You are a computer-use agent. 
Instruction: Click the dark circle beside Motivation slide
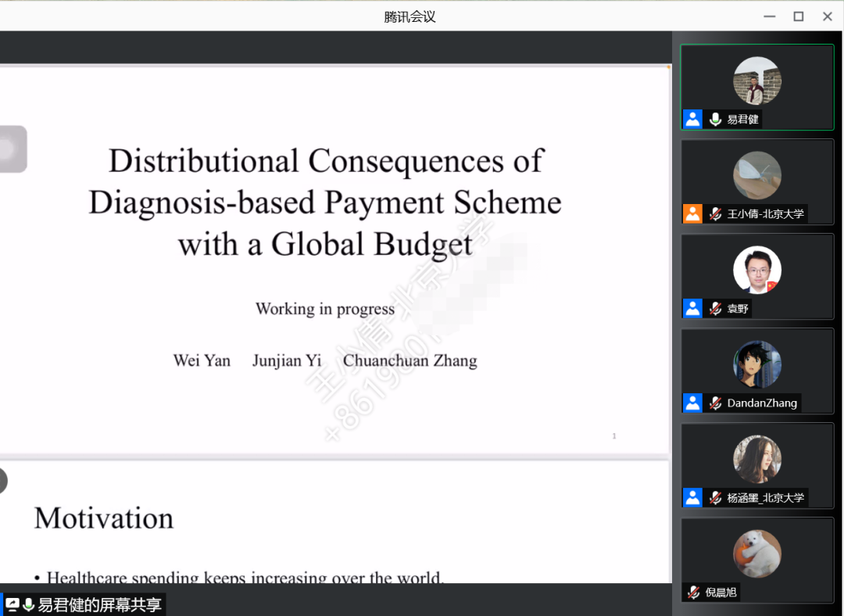point(2,481)
